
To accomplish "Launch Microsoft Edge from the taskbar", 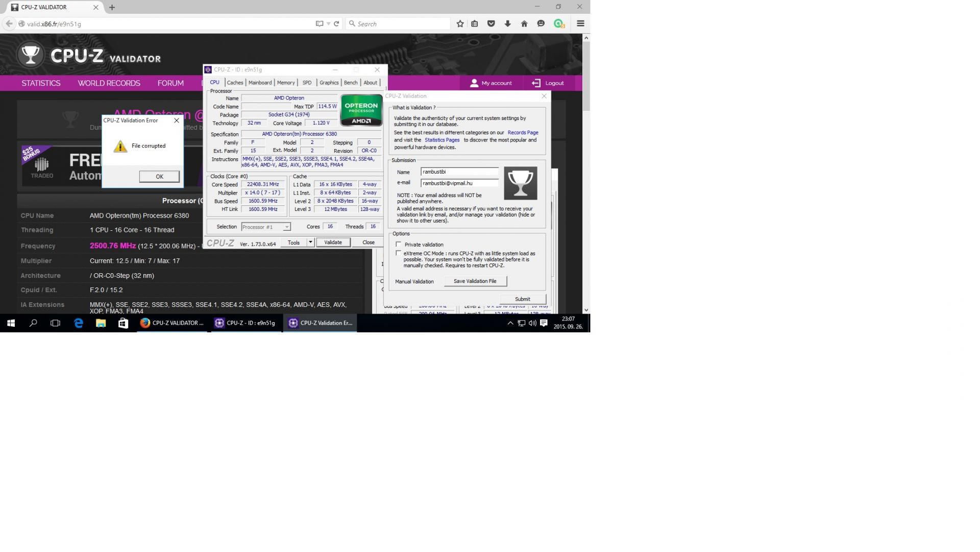I will [78, 323].
